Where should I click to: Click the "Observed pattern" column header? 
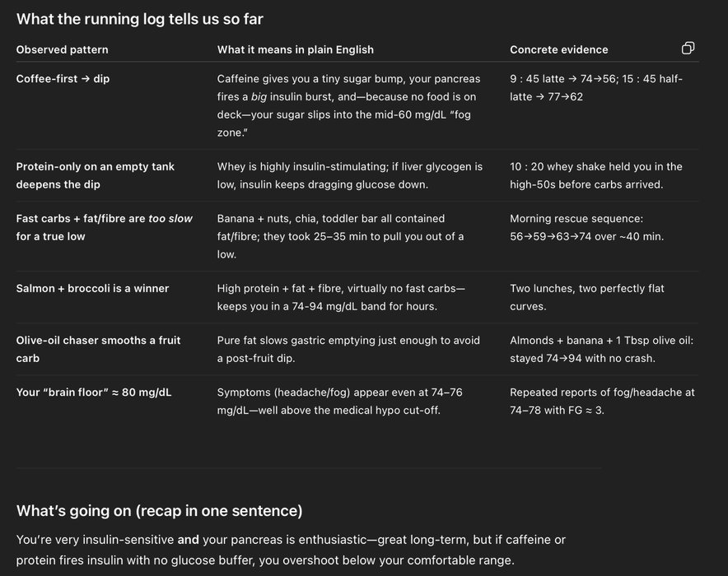tap(63, 49)
